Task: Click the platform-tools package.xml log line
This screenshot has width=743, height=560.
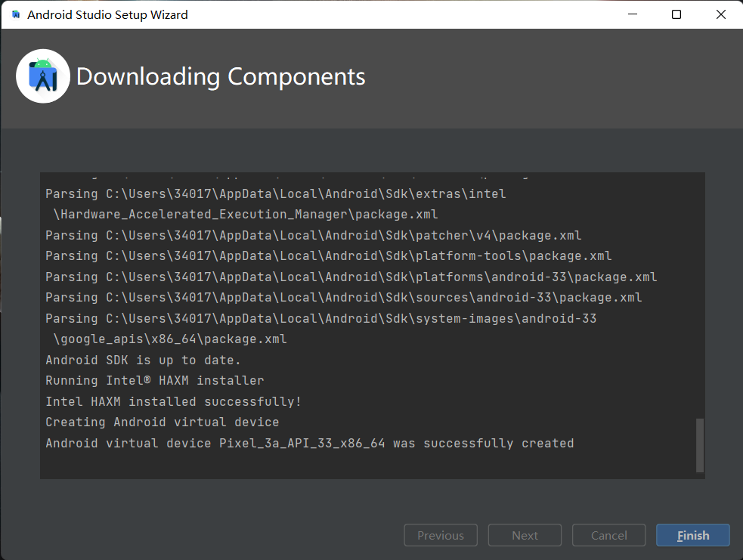Action: [x=328, y=256]
